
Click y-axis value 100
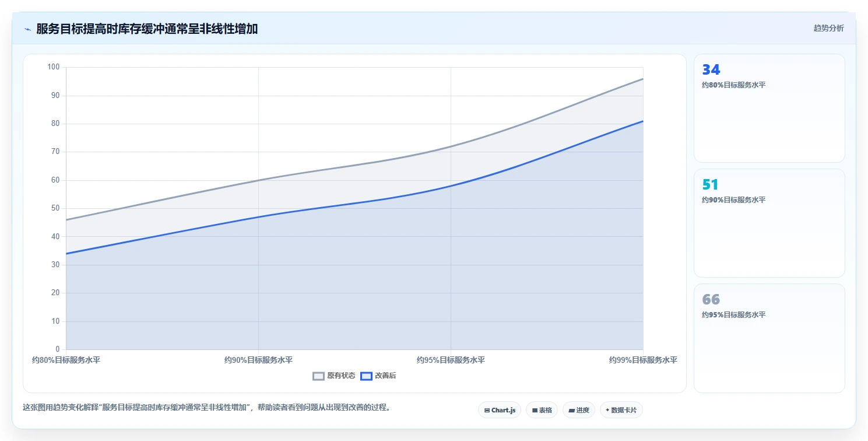(x=54, y=67)
